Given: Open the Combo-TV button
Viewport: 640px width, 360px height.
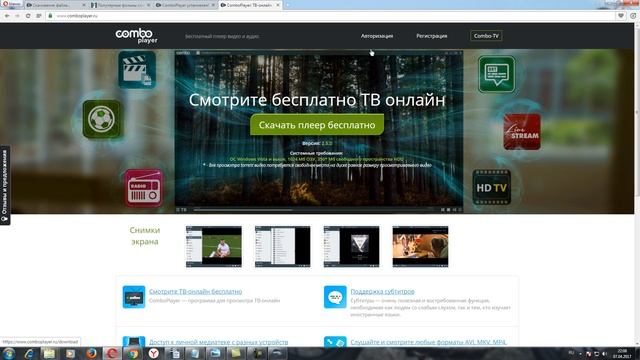Looking at the screenshot, I should 486,36.
